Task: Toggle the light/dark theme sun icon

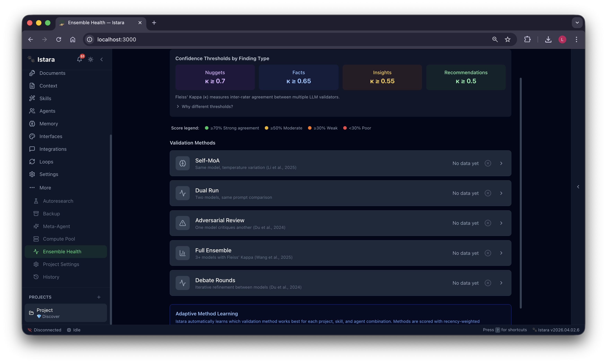Action: click(91, 59)
